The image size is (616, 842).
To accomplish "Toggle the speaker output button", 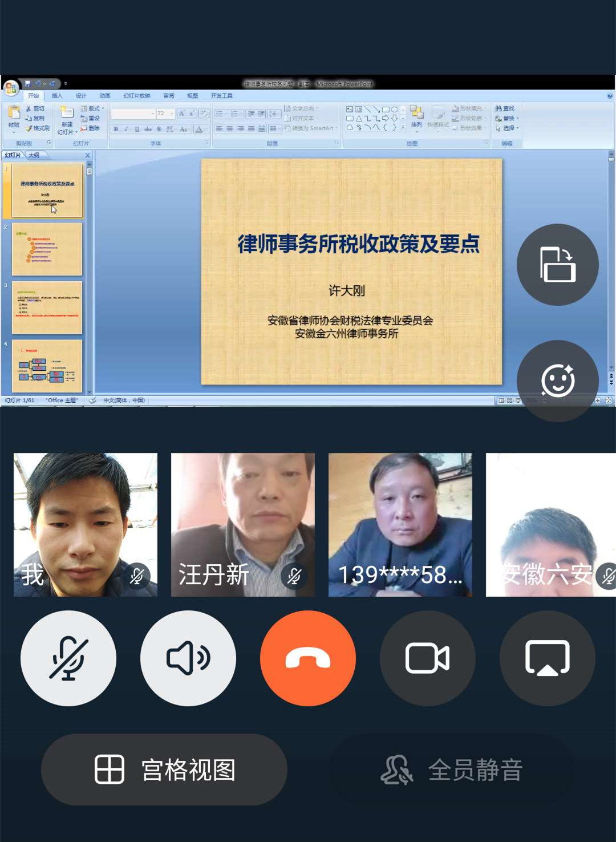I will click(188, 658).
